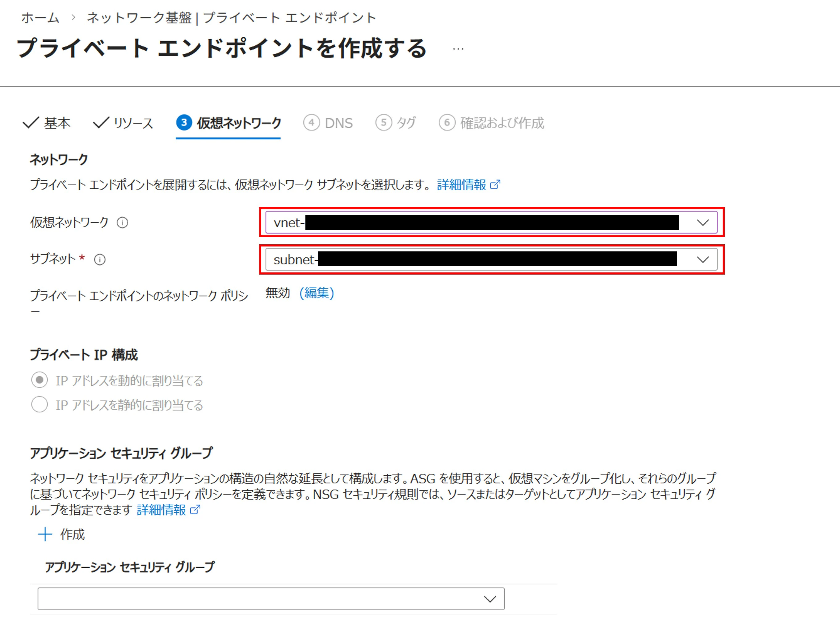This screenshot has width=840, height=644.
Task: Click the 編集 link for endpoint network policy
Action: pos(317,293)
